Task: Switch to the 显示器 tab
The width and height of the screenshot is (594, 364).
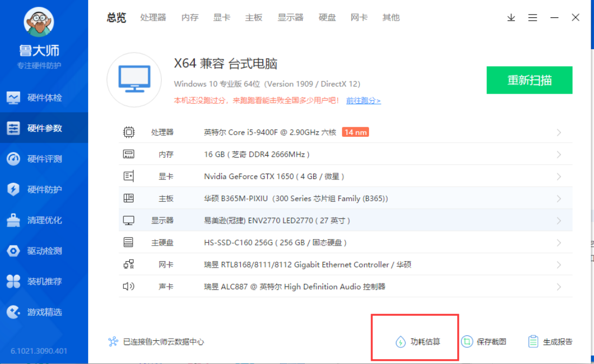Action: pos(291,17)
